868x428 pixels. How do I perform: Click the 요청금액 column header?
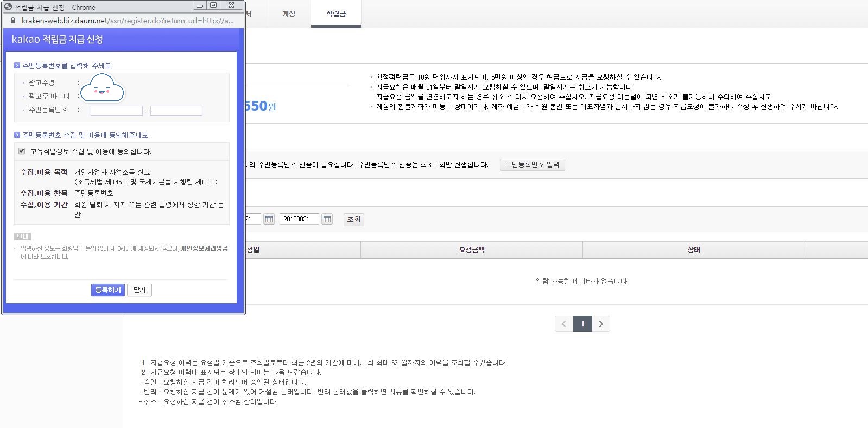(472, 250)
